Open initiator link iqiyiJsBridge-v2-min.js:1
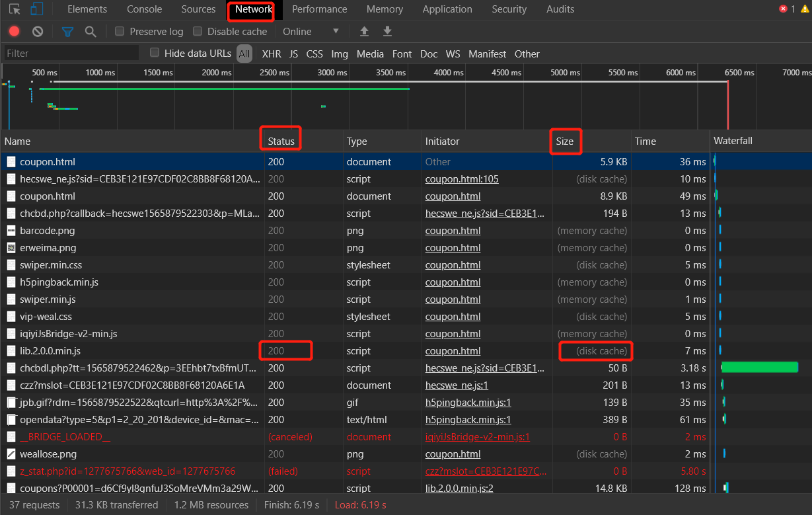812x515 pixels. [478, 437]
